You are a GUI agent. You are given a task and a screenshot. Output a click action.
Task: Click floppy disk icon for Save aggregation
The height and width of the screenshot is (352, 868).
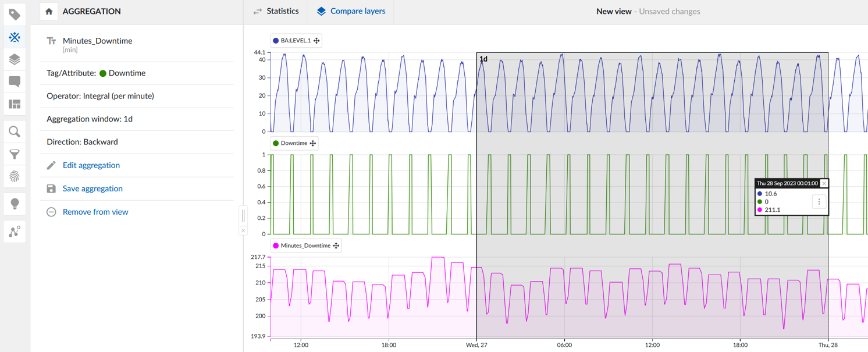tap(51, 189)
